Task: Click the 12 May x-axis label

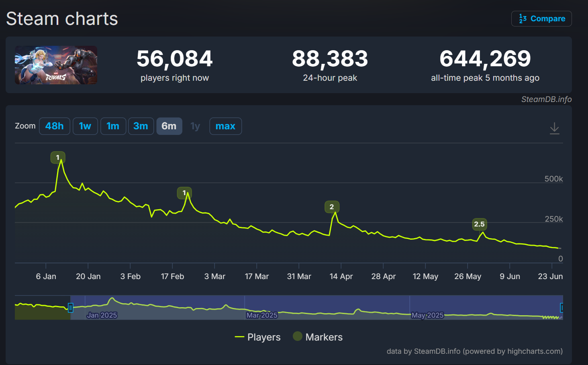Action: 425,276
